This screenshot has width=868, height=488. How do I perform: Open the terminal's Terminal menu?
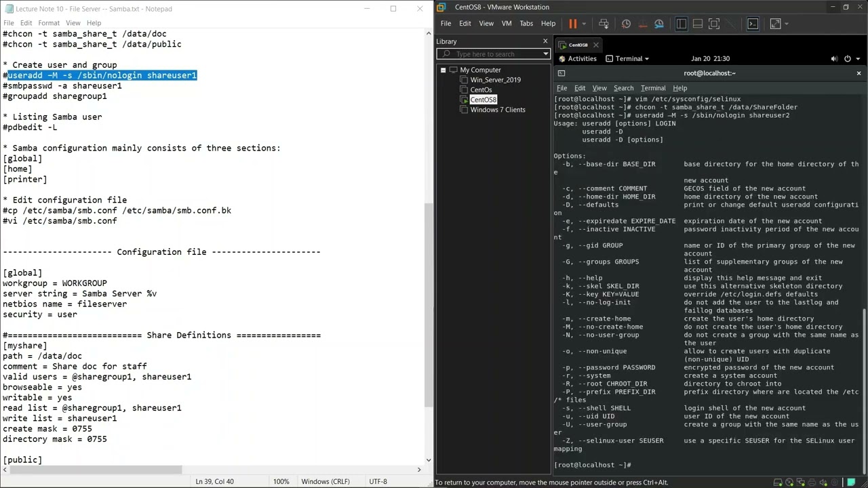pyautogui.click(x=653, y=88)
